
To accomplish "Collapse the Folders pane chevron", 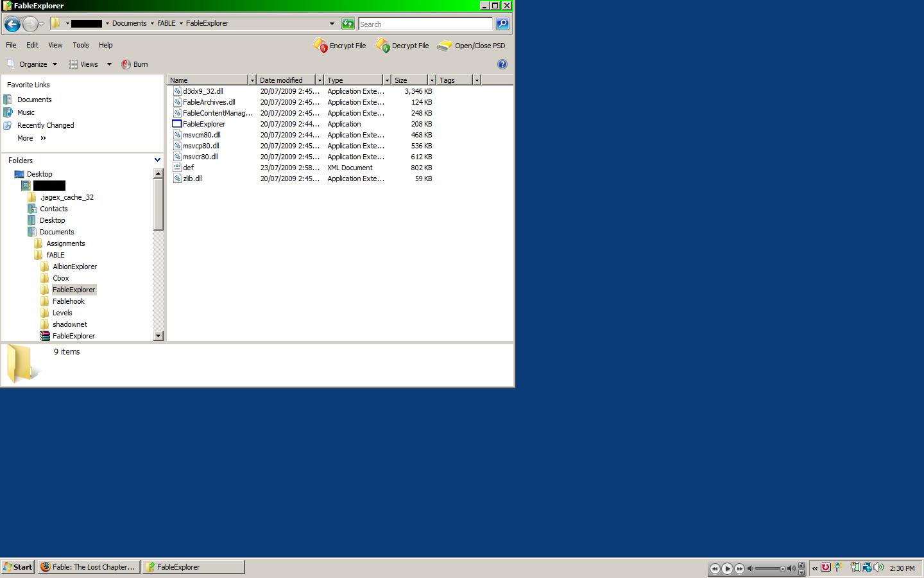I will pos(157,160).
